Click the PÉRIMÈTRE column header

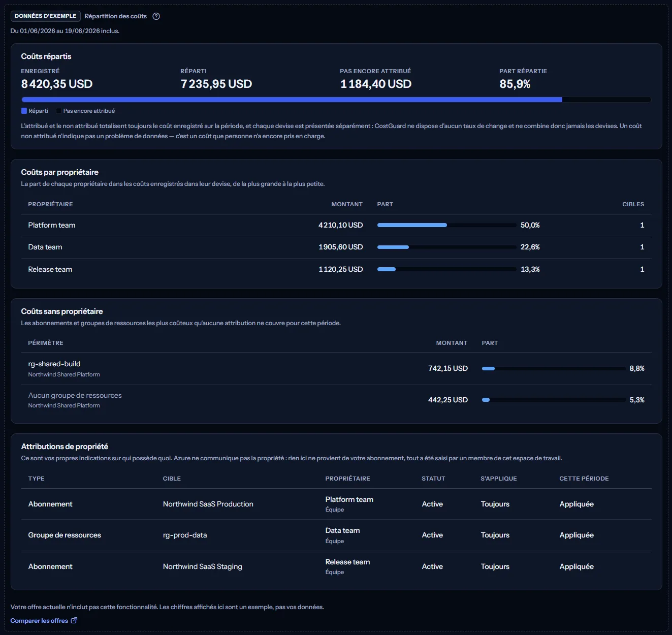tap(46, 343)
